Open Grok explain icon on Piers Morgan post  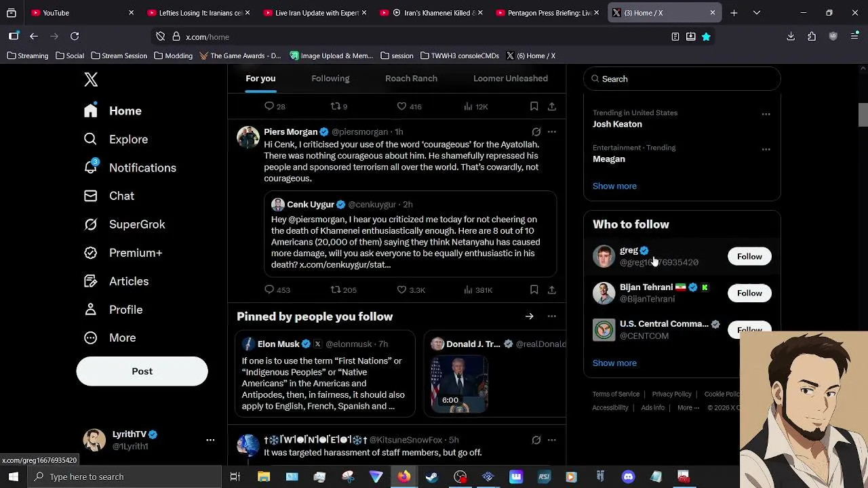(536, 131)
